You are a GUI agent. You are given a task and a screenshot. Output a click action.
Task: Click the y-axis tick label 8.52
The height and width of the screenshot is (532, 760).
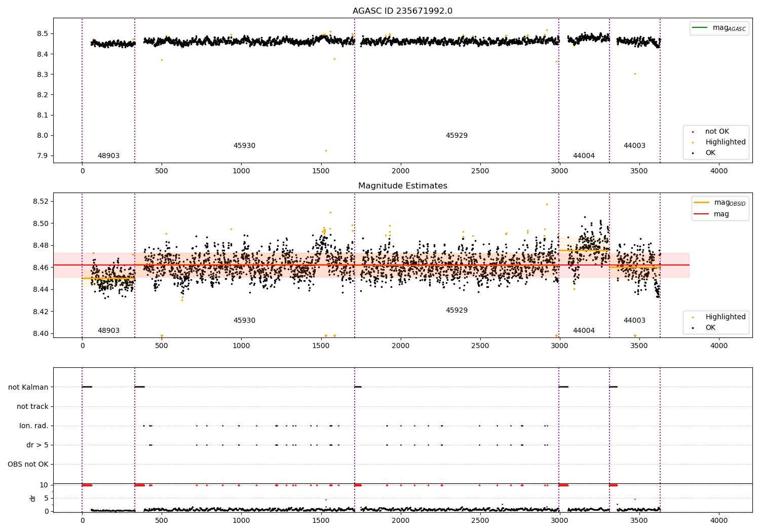(x=41, y=202)
